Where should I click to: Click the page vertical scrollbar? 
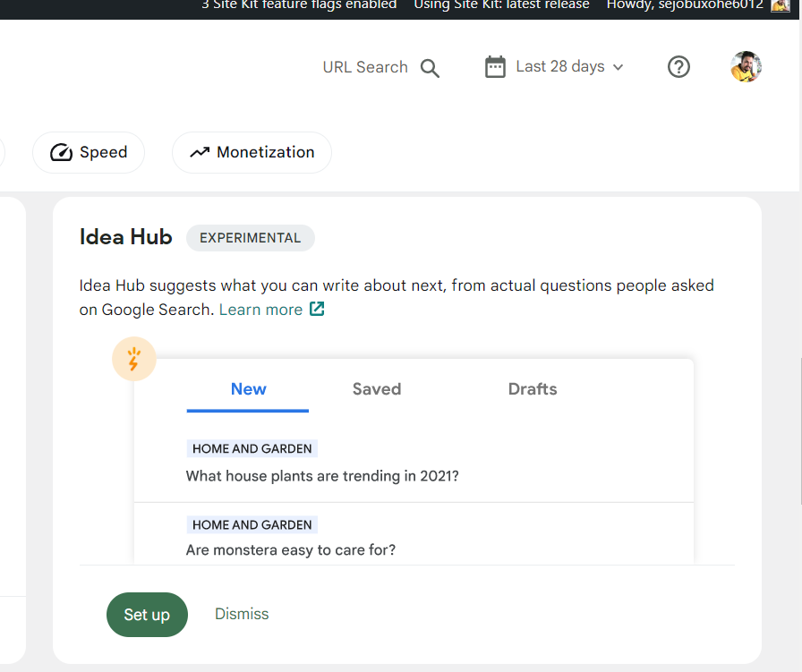[x=799, y=432]
